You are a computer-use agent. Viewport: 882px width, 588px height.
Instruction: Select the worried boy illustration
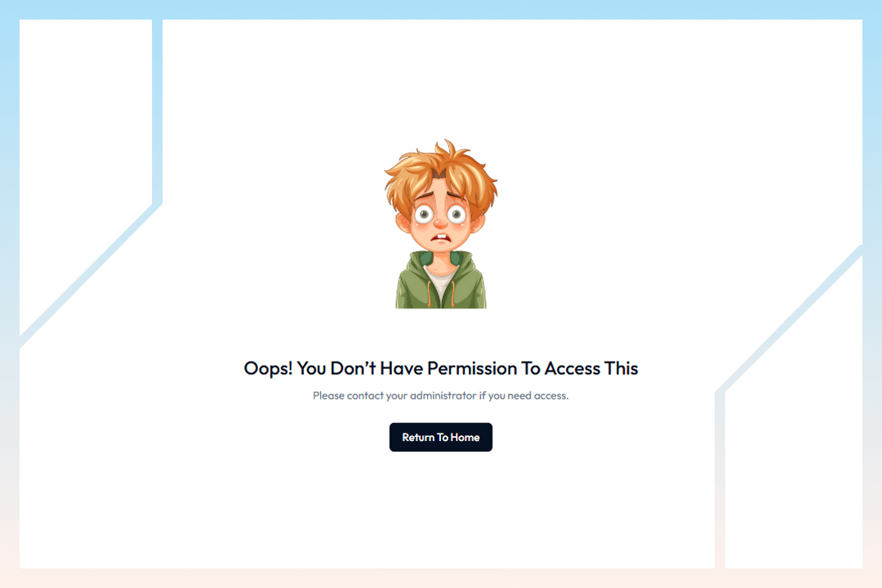440,224
